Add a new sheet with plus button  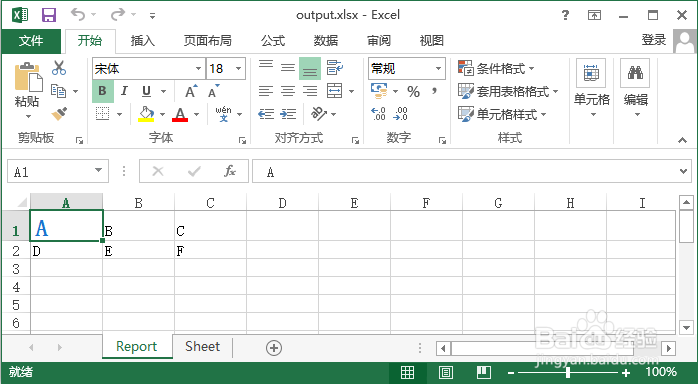click(274, 348)
